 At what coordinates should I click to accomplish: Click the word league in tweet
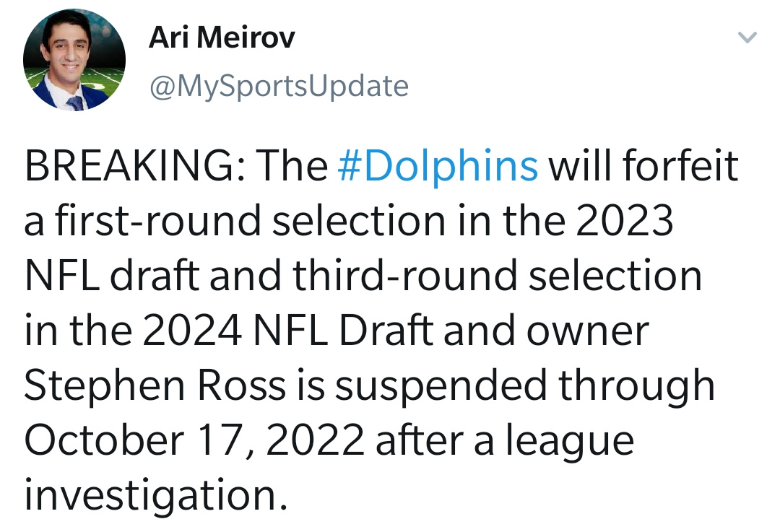click(x=570, y=442)
